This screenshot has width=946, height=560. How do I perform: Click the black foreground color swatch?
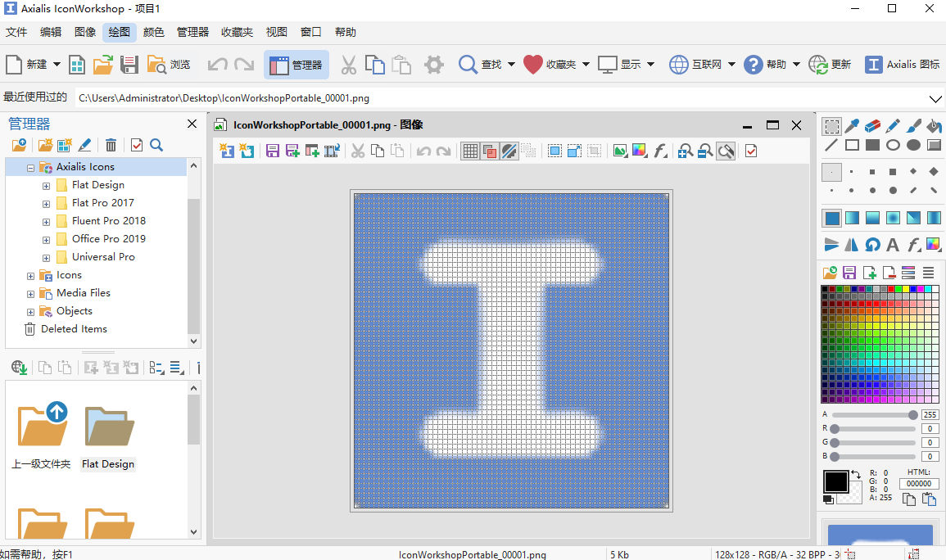click(x=835, y=481)
